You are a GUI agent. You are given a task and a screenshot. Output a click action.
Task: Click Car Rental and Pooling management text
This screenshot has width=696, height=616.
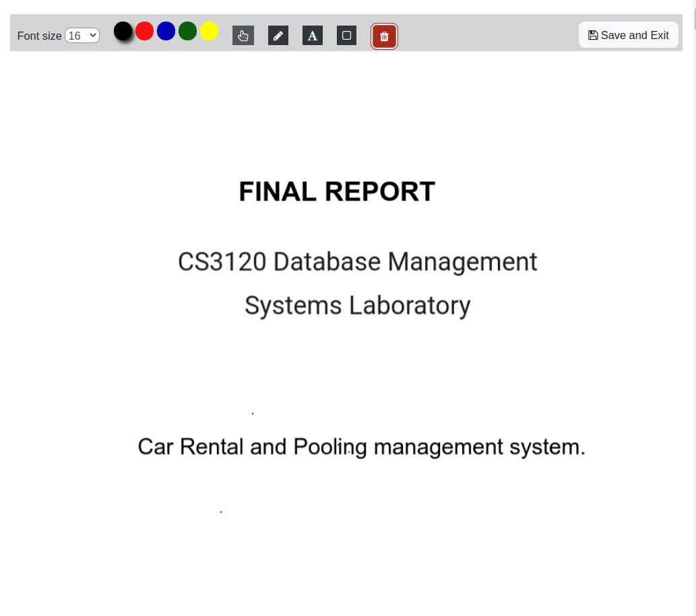[361, 446]
